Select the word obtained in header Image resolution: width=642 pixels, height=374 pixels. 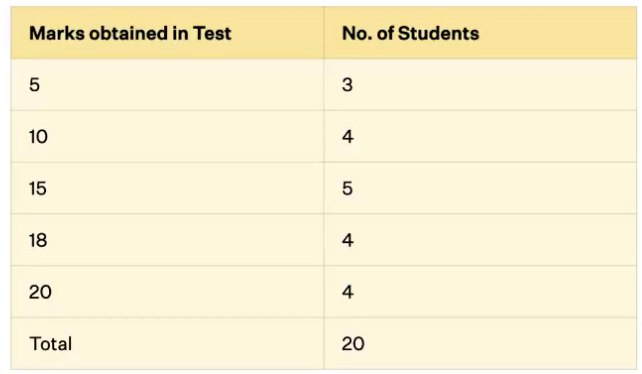129,33
